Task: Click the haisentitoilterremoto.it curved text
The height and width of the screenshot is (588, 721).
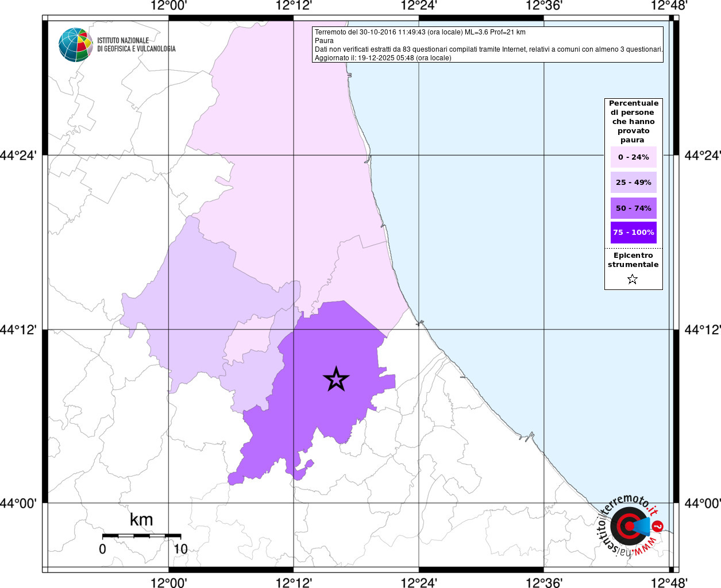Action: [x=608, y=517]
